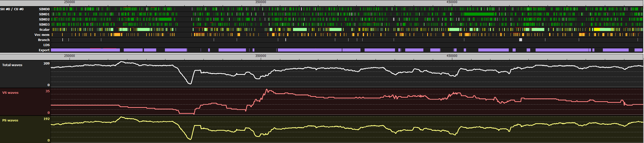Click the deepest dip in the Total waves curve
The image size is (644, 143).
pos(190,84)
